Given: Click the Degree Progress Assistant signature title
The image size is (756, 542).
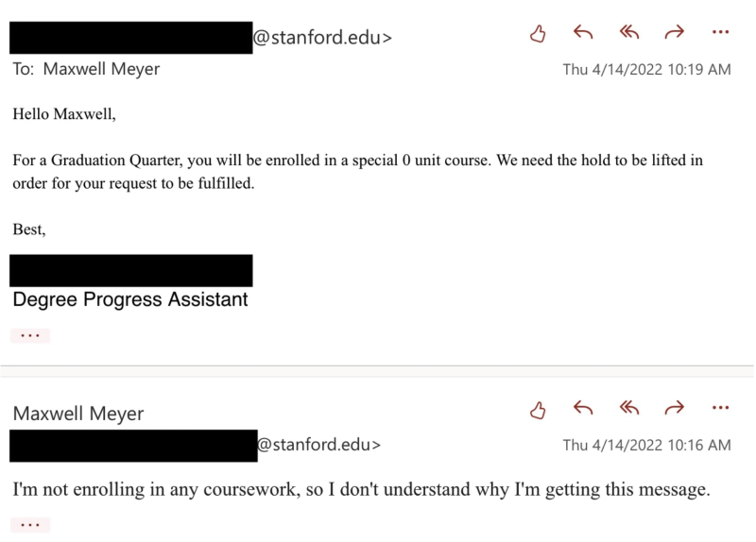Looking at the screenshot, I should tap(130, 299).
